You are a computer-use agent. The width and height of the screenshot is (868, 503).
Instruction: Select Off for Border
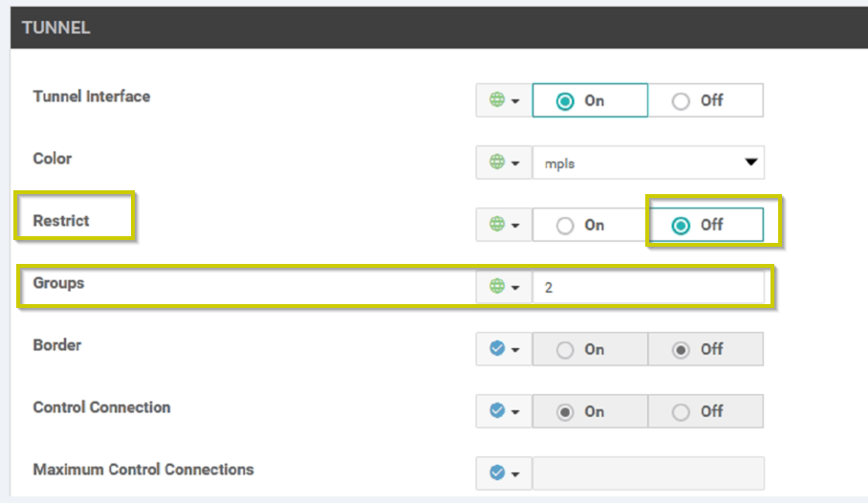[x=705, y=349]
